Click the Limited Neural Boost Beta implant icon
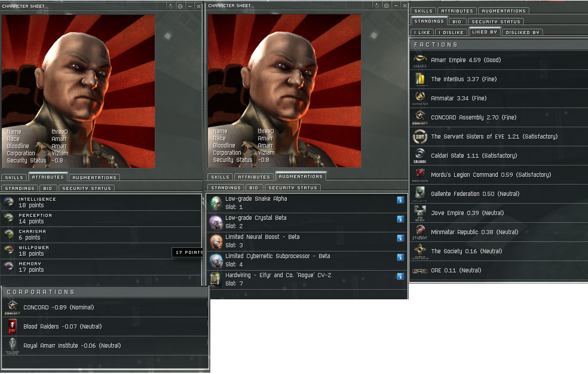Viewport: 588px width, 374px height. point(216,241)
